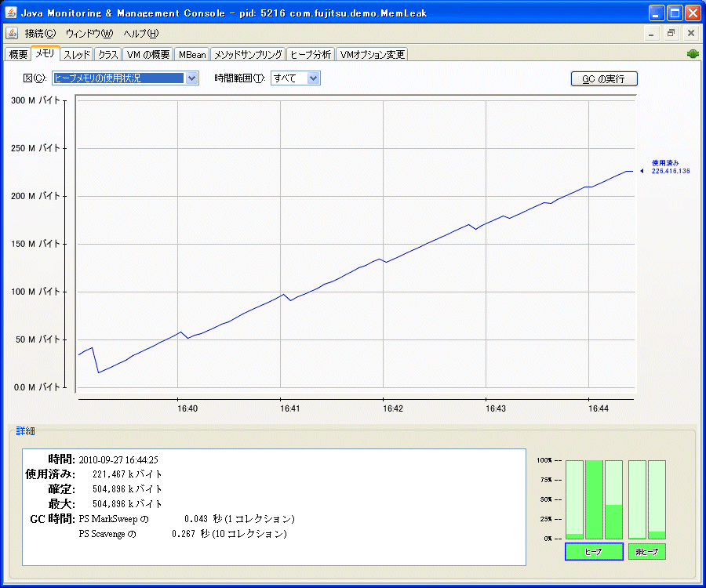Image resolution: width=706 pixels, height=588 pixels.
Task: Open the ヒープ分析 tab
Action: click(x=311, y=54)
